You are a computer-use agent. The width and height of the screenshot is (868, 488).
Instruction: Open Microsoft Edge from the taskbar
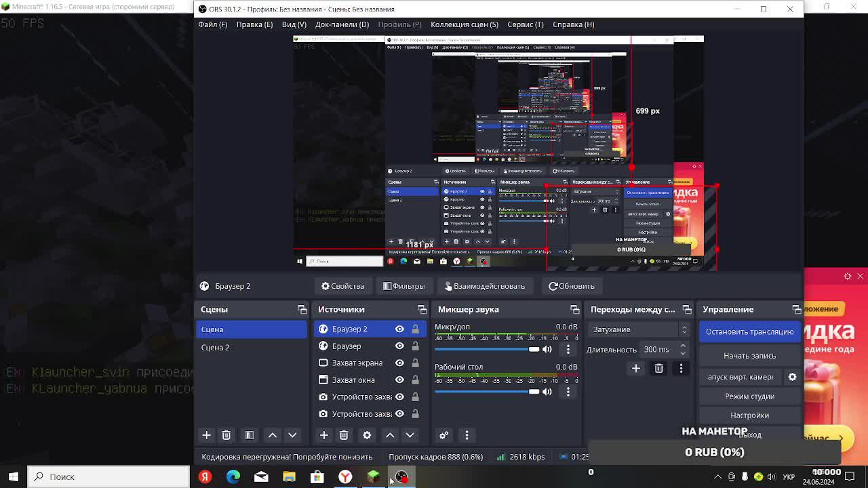tap(233, 476)
